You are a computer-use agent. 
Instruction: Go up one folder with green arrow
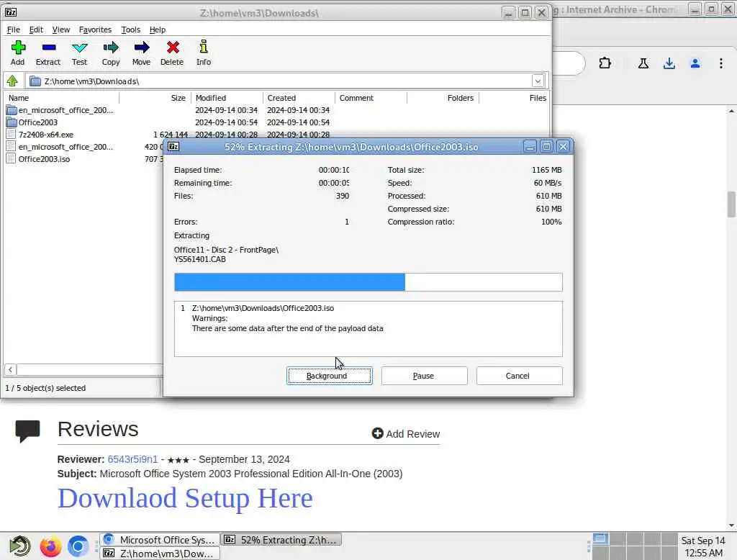pos(12,81)
